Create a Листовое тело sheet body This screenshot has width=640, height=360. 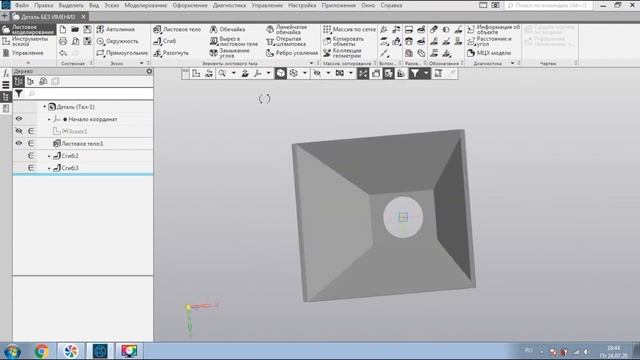click(177, 29)
